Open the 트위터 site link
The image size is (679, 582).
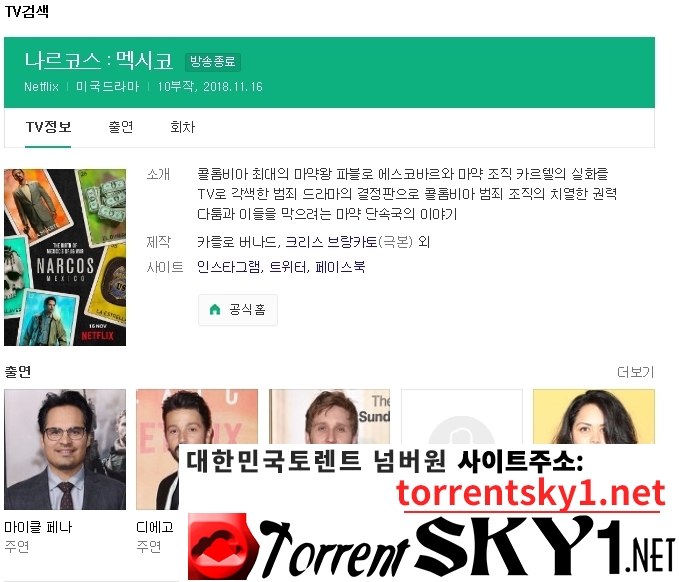[x=289, y=267]
